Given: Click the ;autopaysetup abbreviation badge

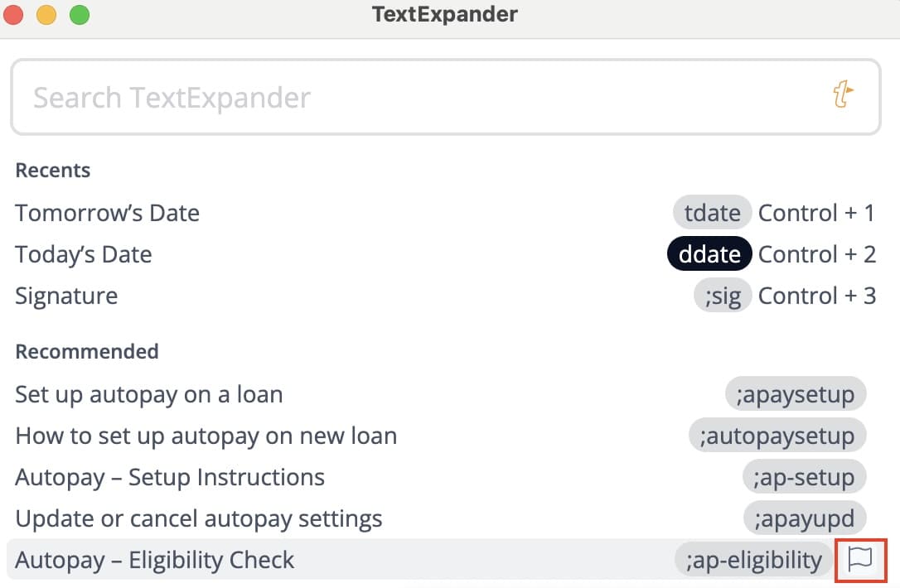Looking at the screenshot, I should 777,436.
